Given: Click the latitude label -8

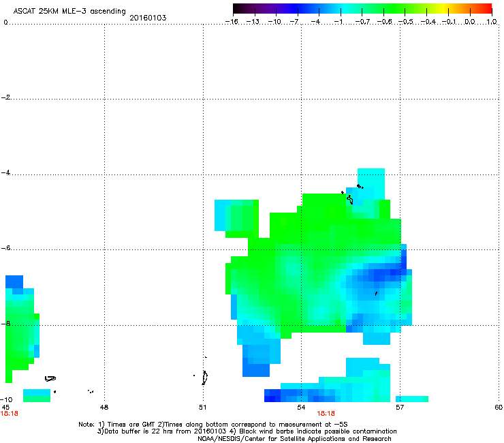Looking at the screenshot, I should point(5,324).
